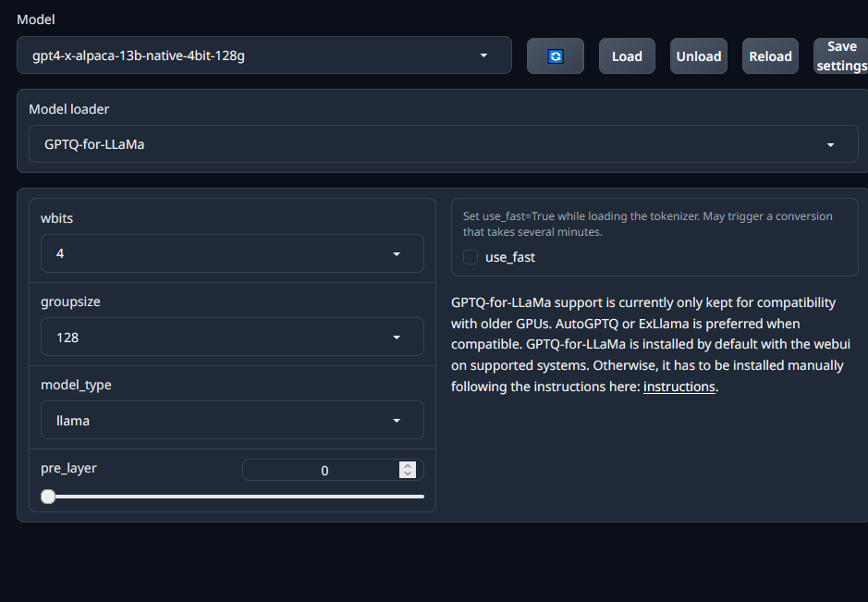Viewport: 868px width, 602px height.
Task: Click the model_type dropdown caret icon
Action: [x=397, y=421]
